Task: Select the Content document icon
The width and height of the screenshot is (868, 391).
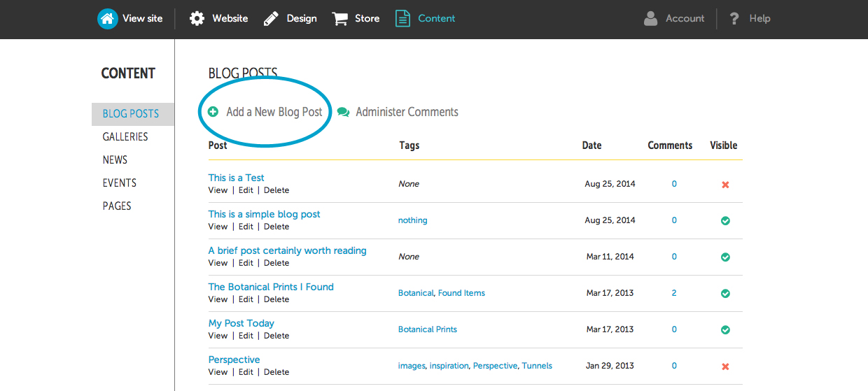Action: (x=402, y=19)
